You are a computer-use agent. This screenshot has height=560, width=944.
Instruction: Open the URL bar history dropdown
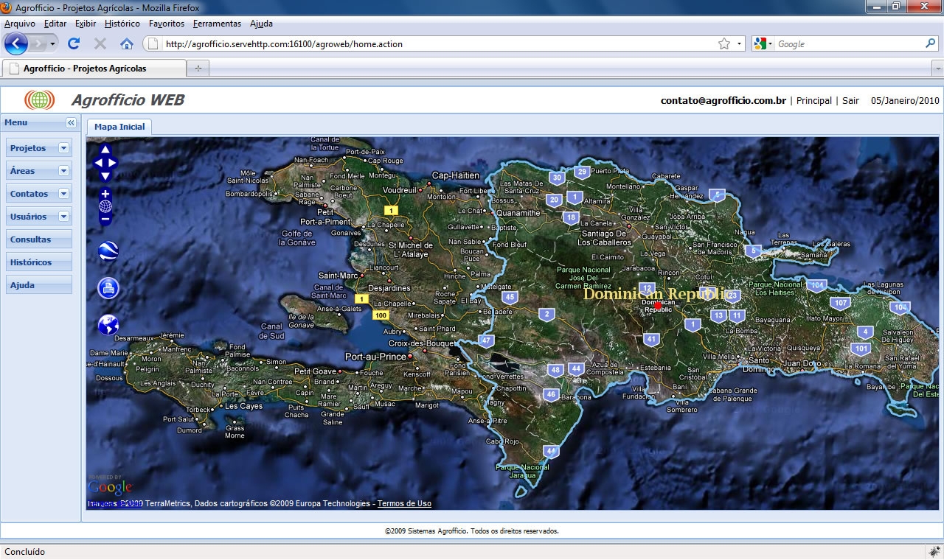pyautogui.click(x=739, y=43)
